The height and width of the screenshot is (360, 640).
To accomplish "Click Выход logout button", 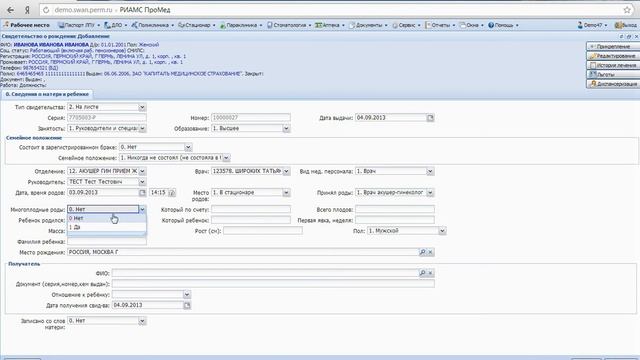I will pyautogui.click(x=627, y=25).
